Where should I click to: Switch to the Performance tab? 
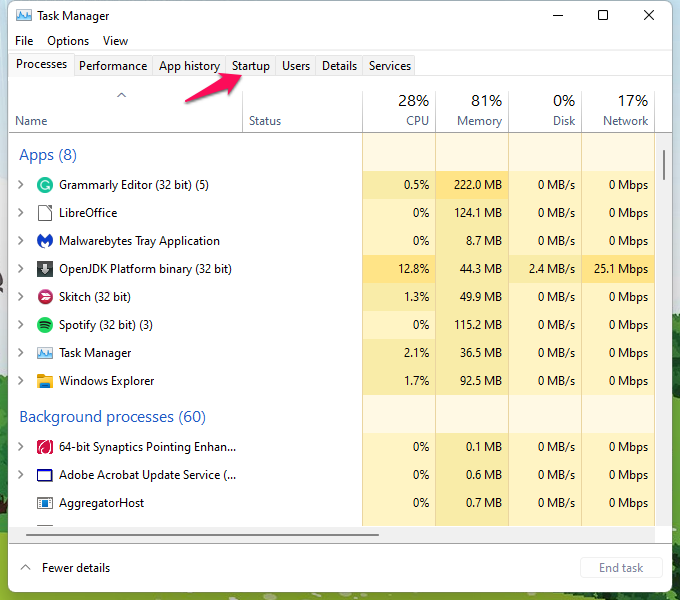pyautogui.click(x=113, y=66)
